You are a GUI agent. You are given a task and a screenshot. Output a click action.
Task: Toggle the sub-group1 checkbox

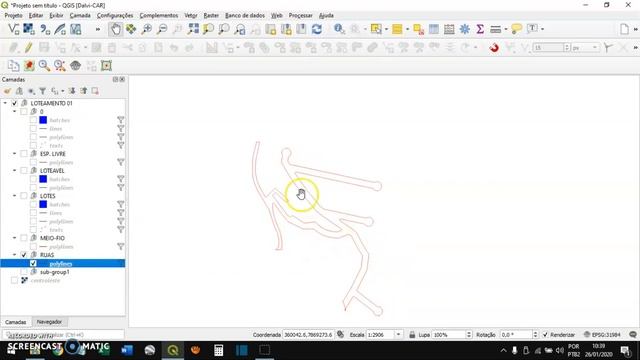(24, 272)
